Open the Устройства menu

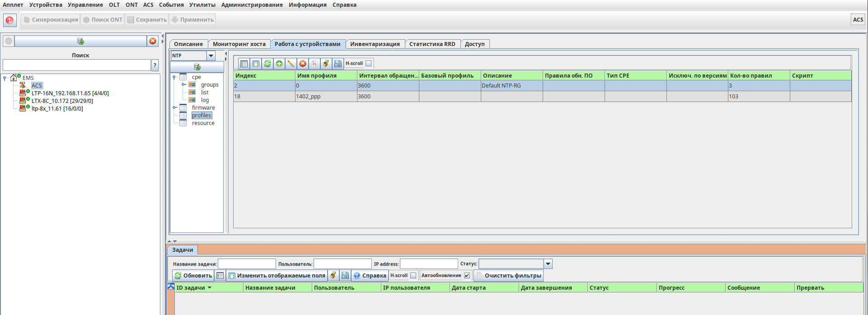coord(46,5)
